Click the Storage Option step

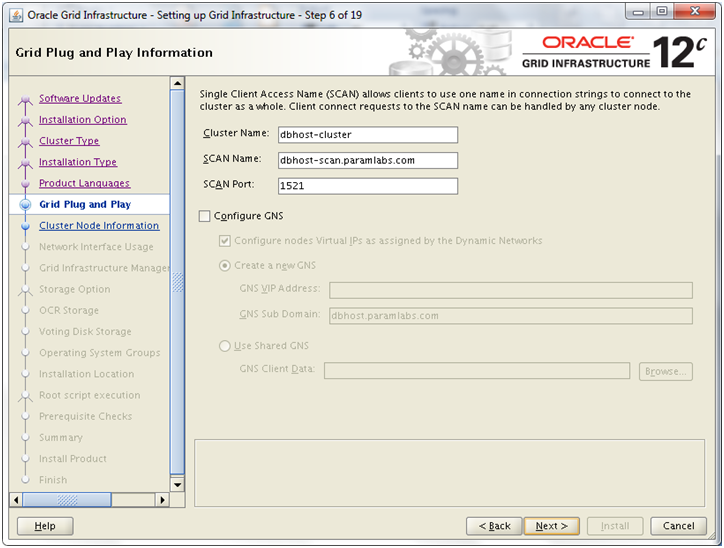click(74, 289)
